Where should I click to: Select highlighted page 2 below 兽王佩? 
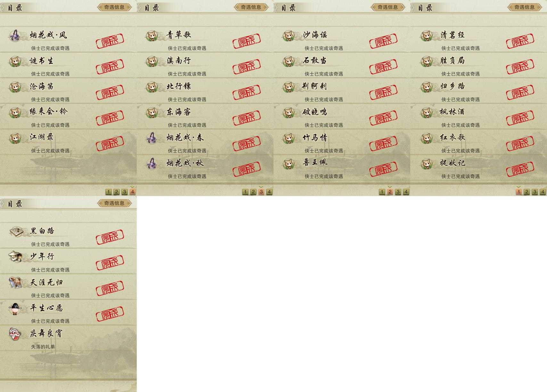coord(390,192)
